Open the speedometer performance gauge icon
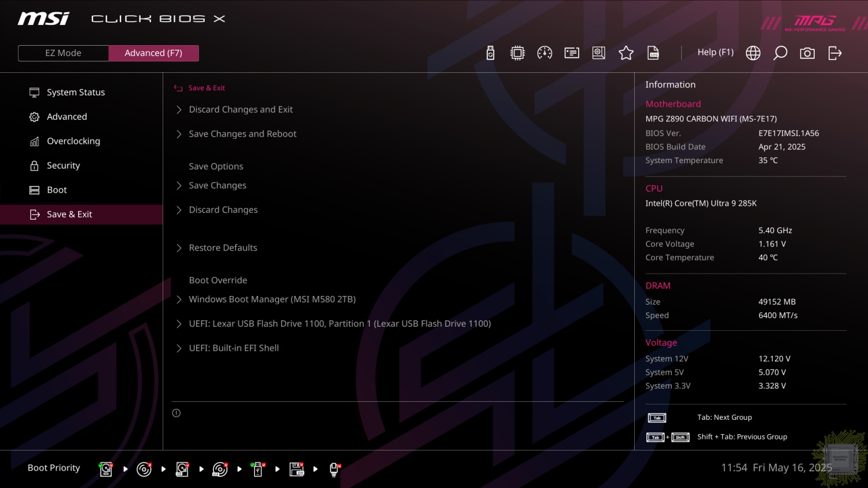Screen dimensions: 868x488 point(545,53)
